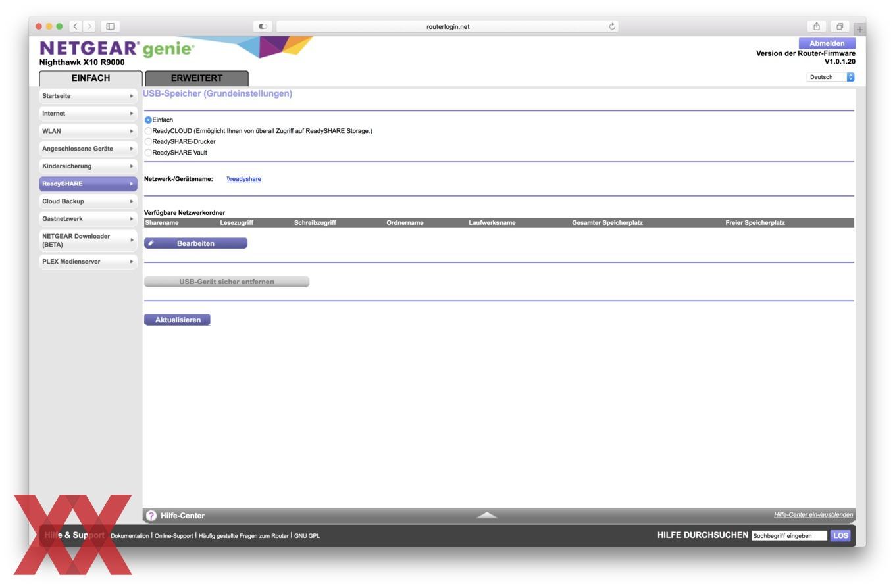This screenshot has width=895, height=588.
Task: Open the ReadySHARE sidebar item
Action: click(88, 184)
